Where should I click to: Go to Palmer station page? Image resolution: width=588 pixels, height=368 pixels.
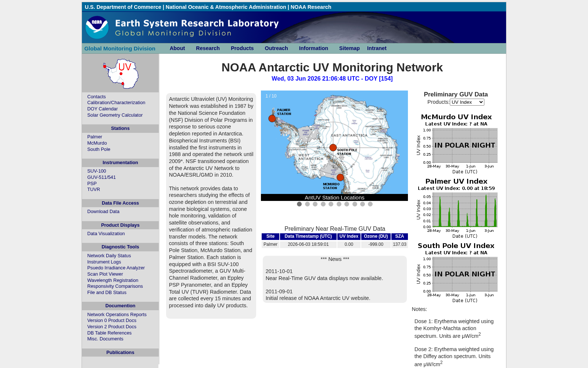(x=95, y=137)
